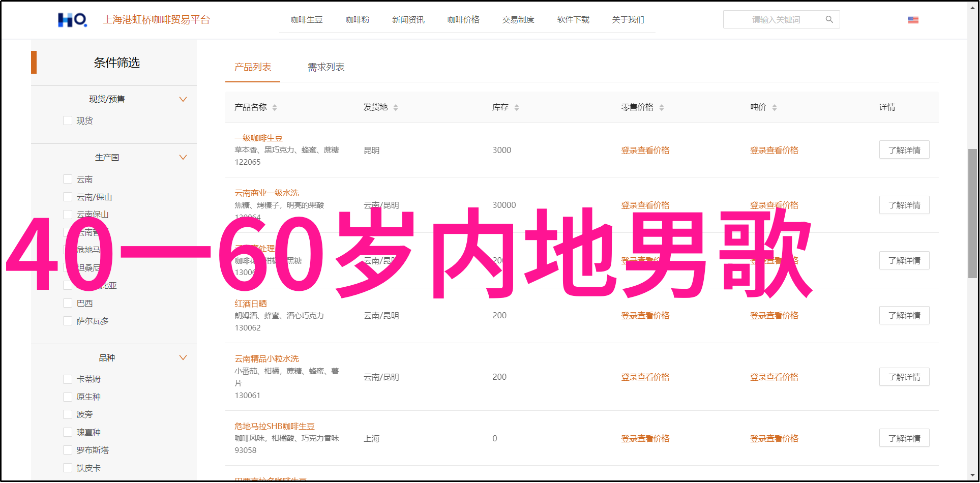
Task: Tick the 罗布斯塔 checkbox
Action: (67, 450)
